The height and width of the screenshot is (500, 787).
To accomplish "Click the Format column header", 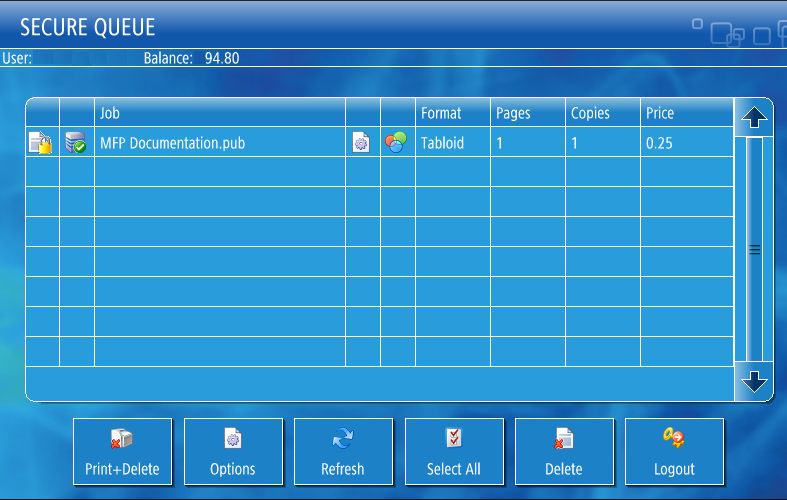I will pos(453,112).
